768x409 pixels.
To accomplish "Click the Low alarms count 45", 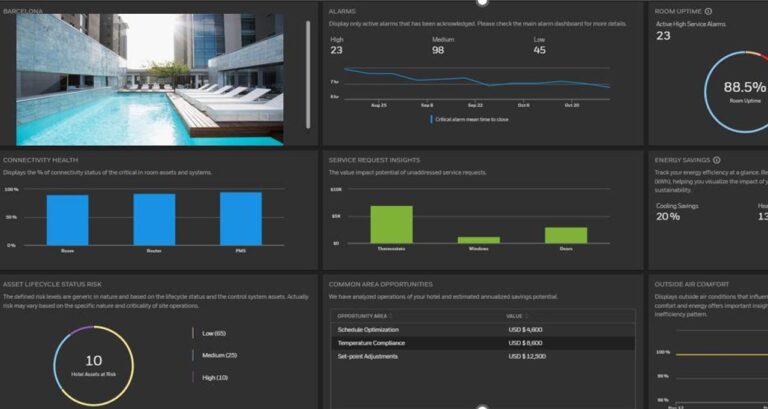I will coord(539,50).
